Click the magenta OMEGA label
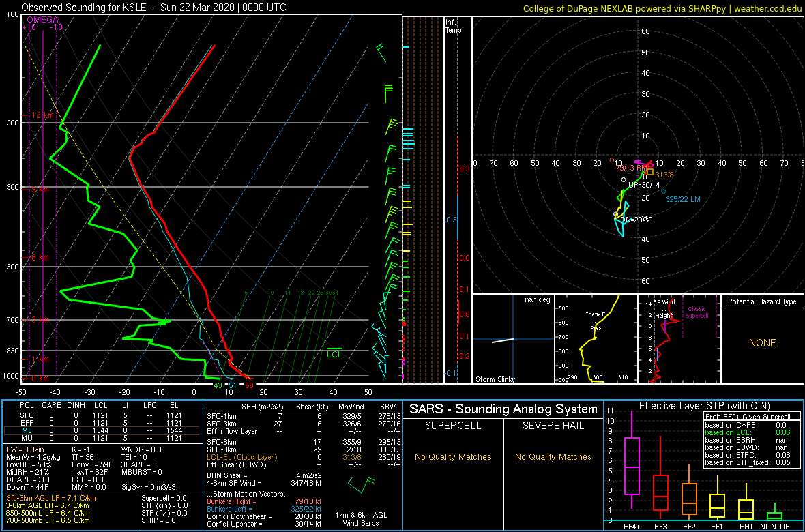This screenshot has width=805, height=532. click(42, 20)
